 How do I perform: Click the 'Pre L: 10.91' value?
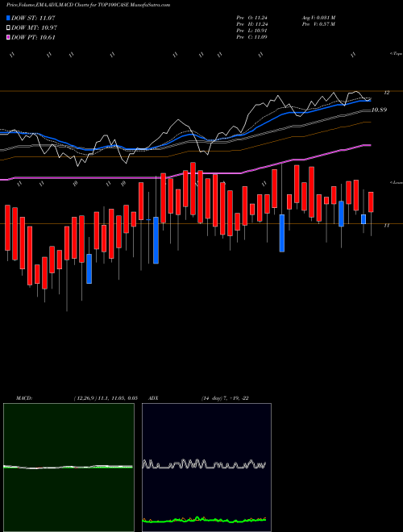tap(251, 31)
